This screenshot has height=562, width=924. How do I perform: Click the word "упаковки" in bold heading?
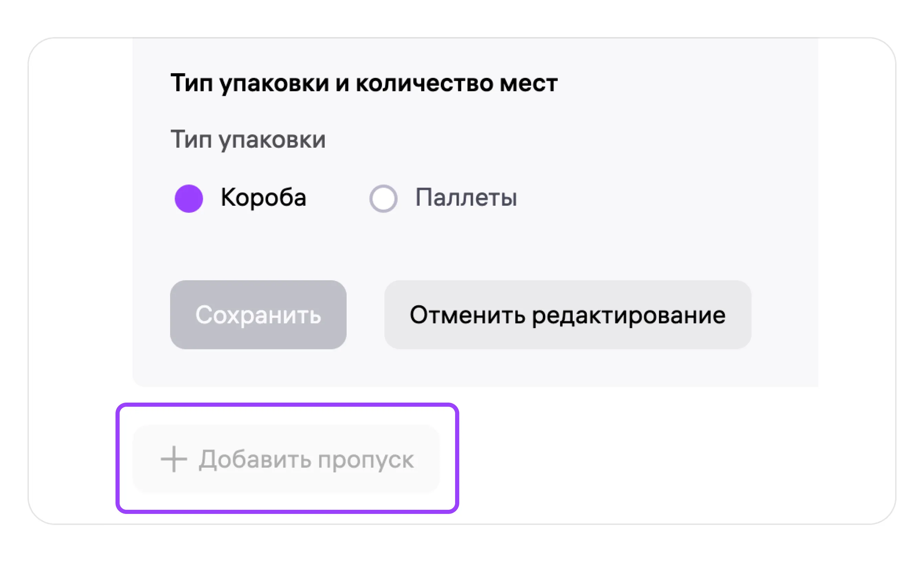tap(274, 83)
